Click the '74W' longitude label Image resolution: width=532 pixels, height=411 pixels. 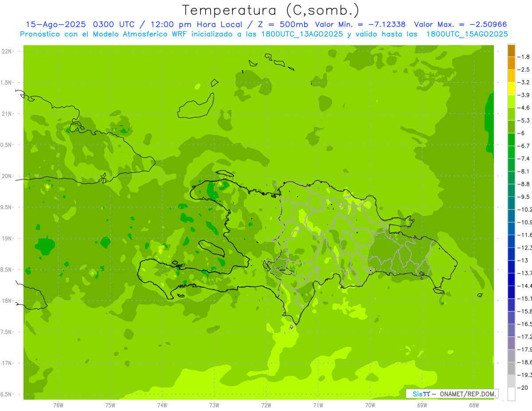162,405
